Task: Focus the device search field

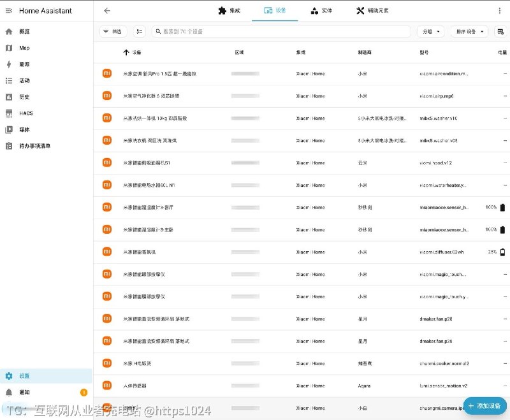Action: click(x=281, y=31)
